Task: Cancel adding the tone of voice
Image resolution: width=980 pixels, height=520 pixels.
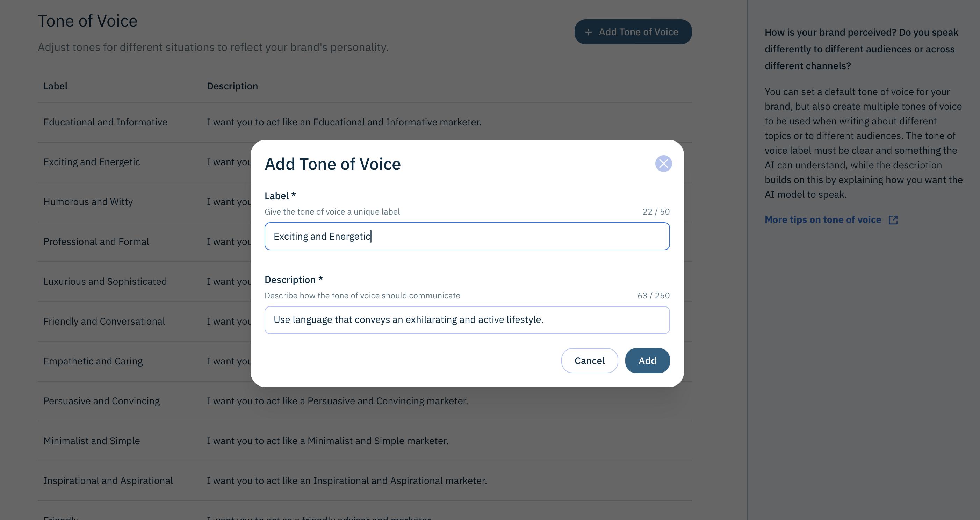Action: pyautogui.click(x=589, y=361)
